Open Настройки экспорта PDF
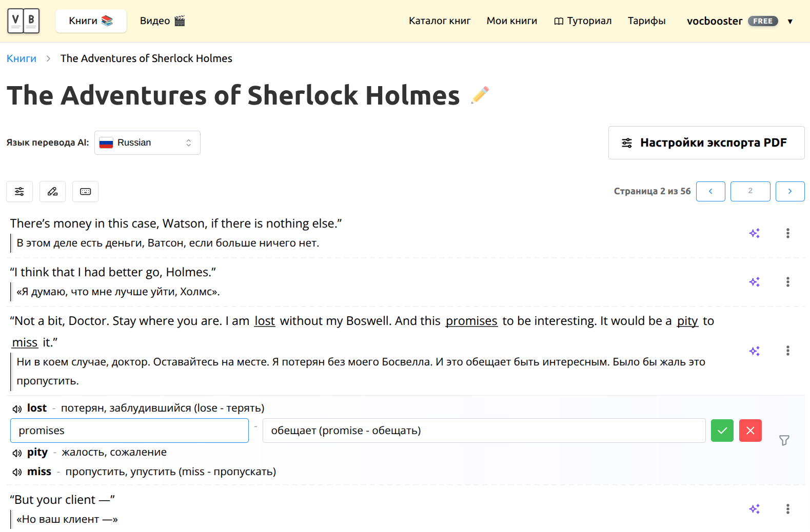810x532 pixels. click(x=706, y=143)
